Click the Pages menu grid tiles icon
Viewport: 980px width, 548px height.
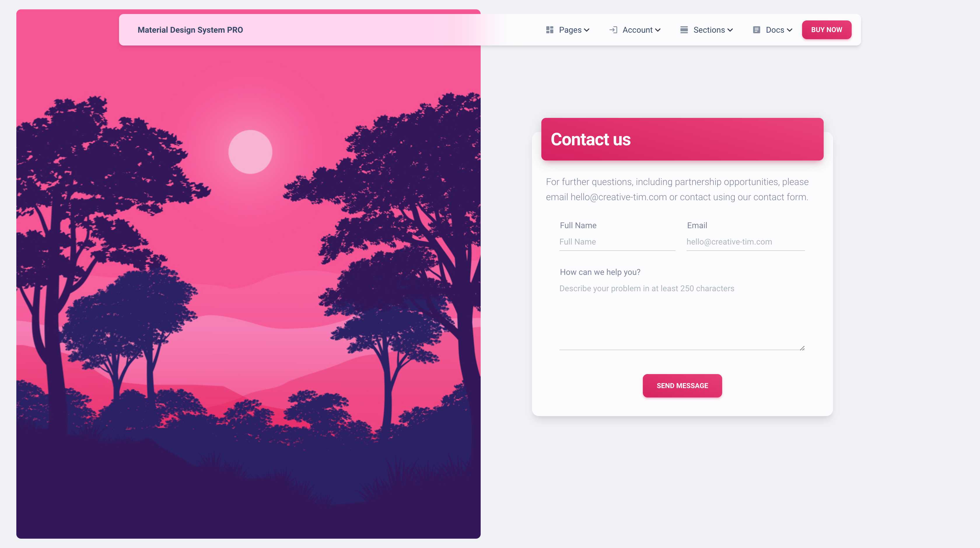[550, 30]
